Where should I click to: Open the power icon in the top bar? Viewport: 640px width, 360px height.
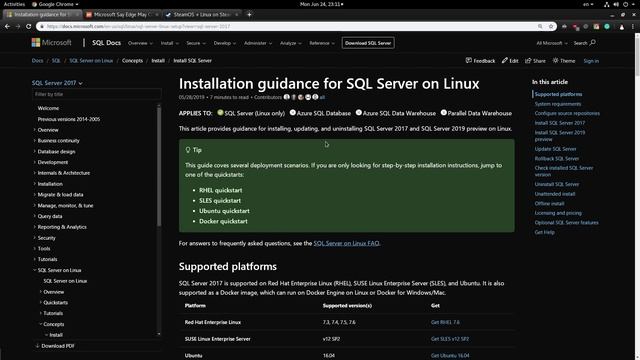[625, 4]
